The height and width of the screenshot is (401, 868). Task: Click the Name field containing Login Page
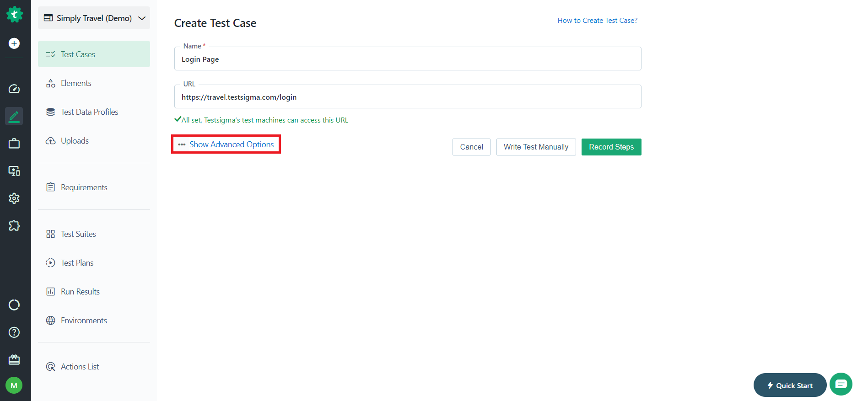tap(408, 59)
